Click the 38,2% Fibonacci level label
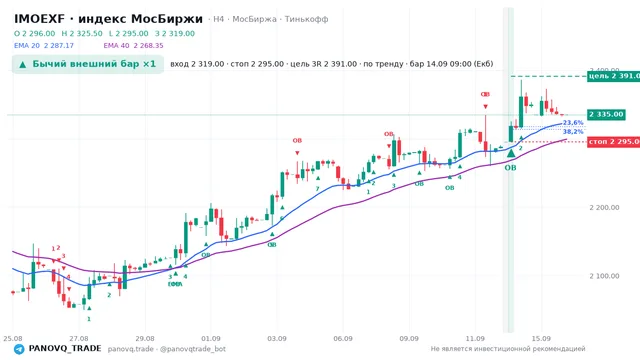Viewport: 640px width, 360px height. [573, 132]
